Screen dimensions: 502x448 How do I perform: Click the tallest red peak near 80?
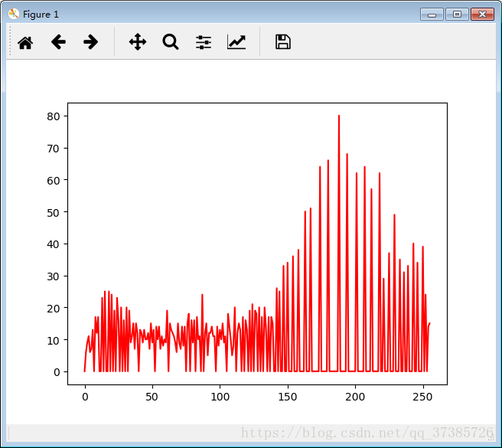click(339, 116)
